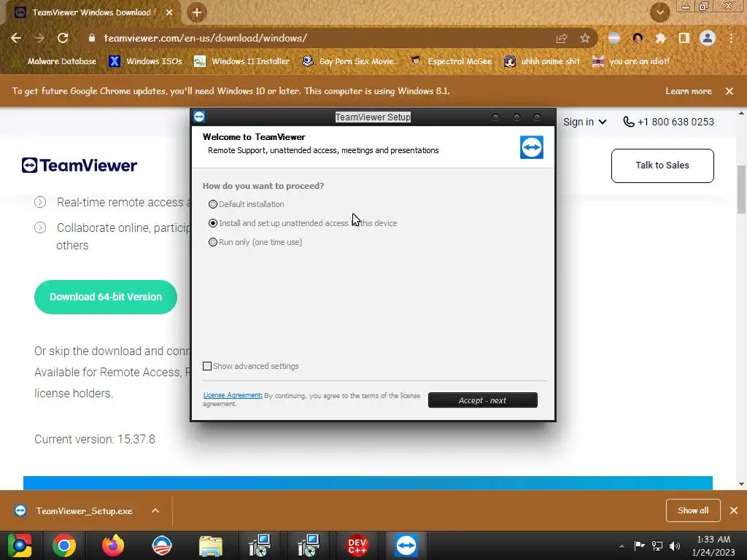Close the TeamViewer Windows Download tab
Image resolution: width=747 pixels, height=560 pixels.
(169, 12)
